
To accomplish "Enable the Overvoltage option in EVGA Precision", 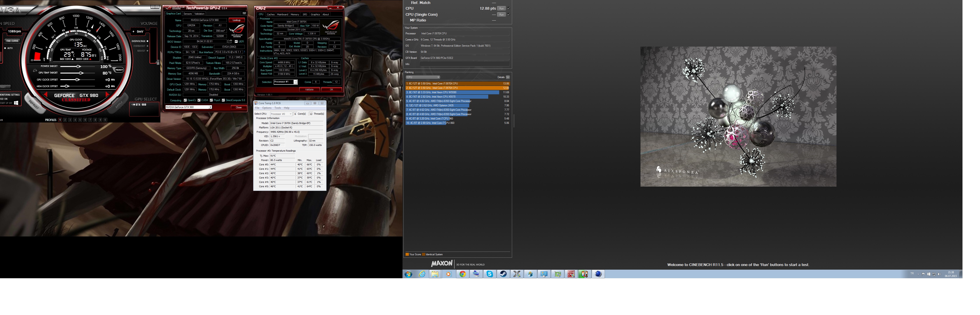I will pyautogui.click(x=147, y=41).
